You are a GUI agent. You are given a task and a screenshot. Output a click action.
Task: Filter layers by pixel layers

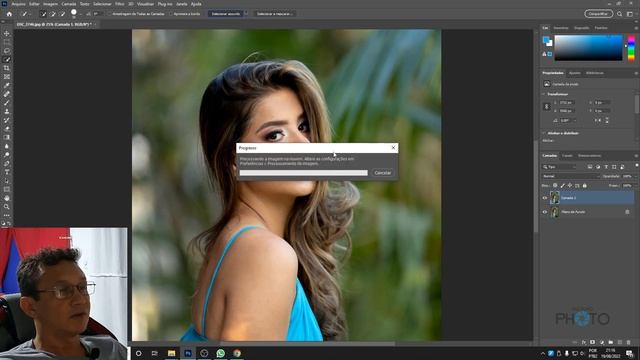click(x=590, y=167)
